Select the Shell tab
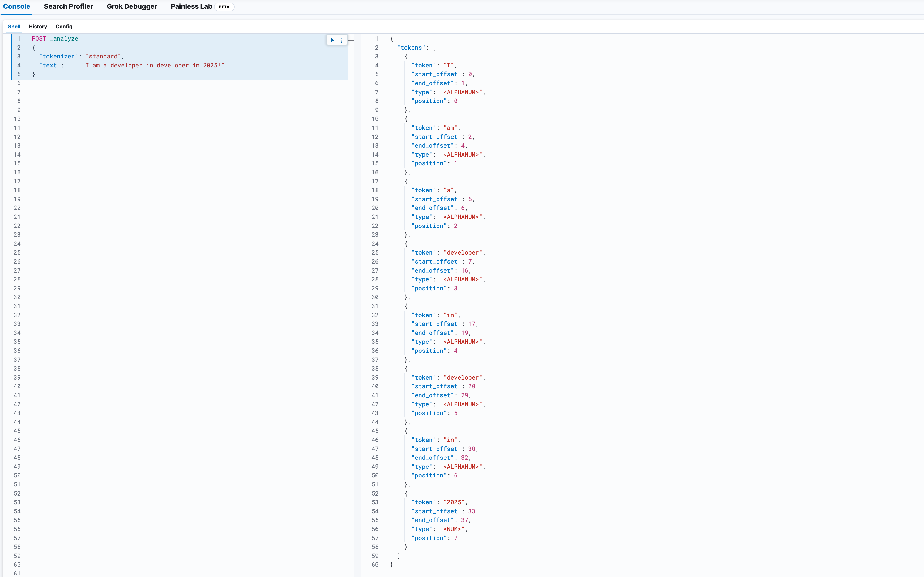924x577 pixels. click(x=14, y=27)
